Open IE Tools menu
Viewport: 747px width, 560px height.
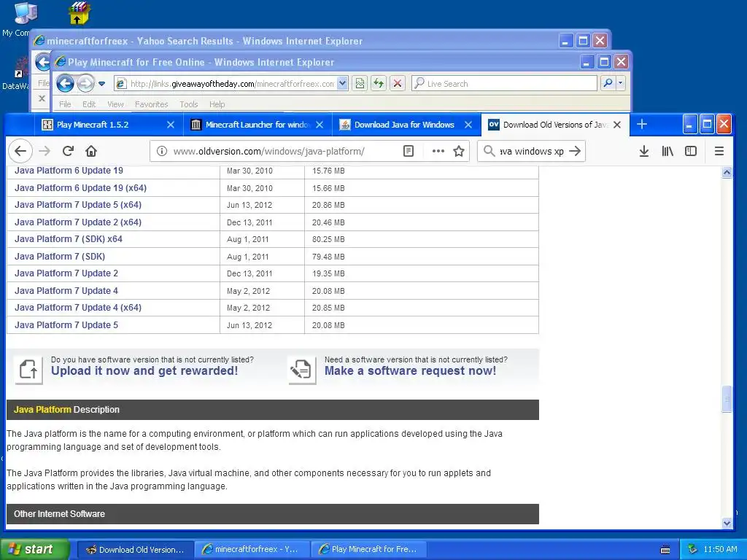[x=189, y=104]
